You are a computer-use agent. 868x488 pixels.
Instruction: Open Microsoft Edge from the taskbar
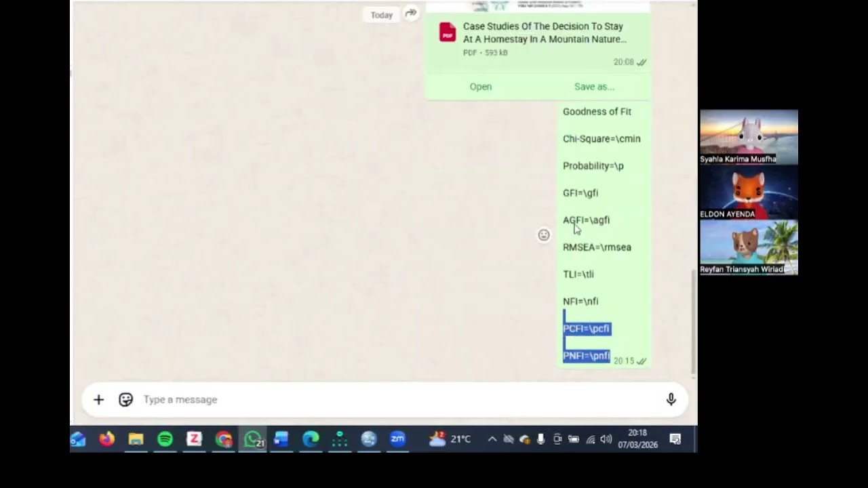click(311, 439)
